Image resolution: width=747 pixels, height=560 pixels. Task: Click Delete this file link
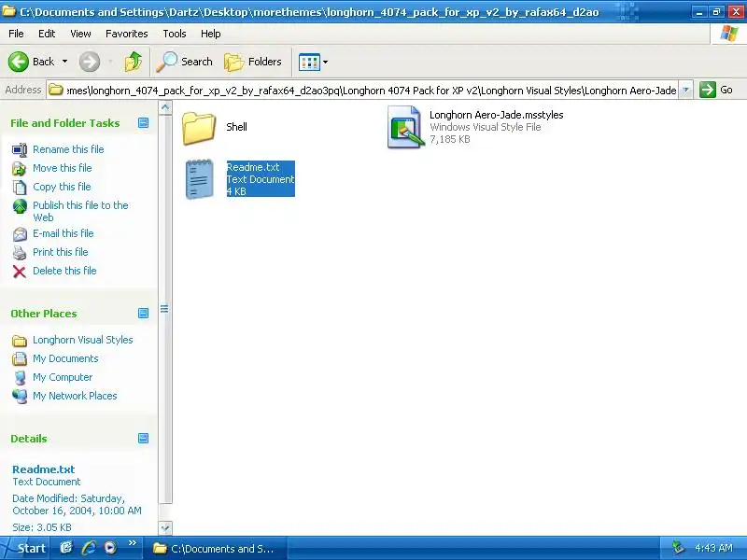64,270
